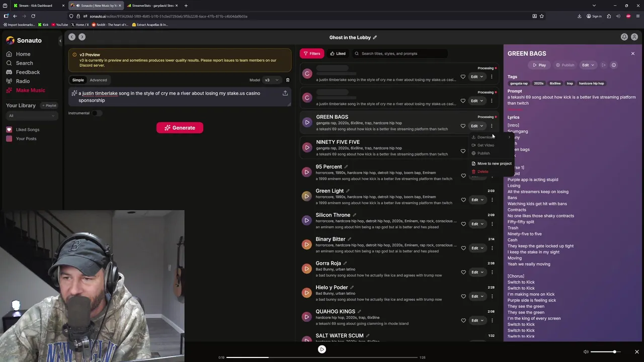The image size is (644, 362).
Task: Close the GREEN BAGS details panel
Action: tap(633, 53)
